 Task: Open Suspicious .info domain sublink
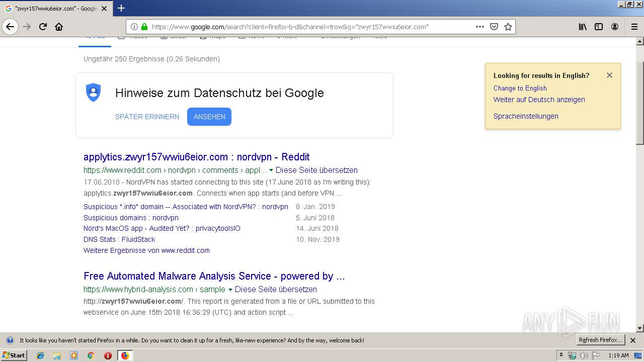point(186,207)
